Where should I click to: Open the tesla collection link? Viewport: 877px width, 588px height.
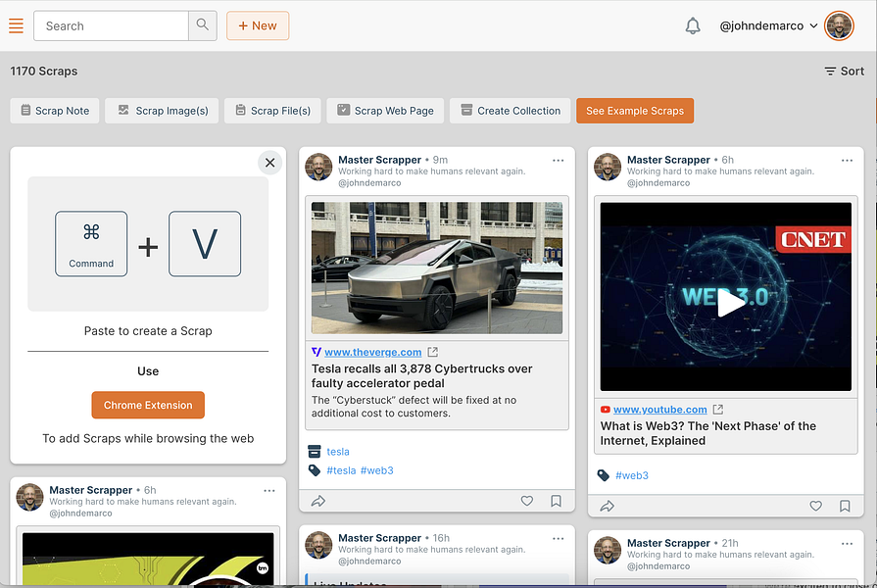coord(338,452)
